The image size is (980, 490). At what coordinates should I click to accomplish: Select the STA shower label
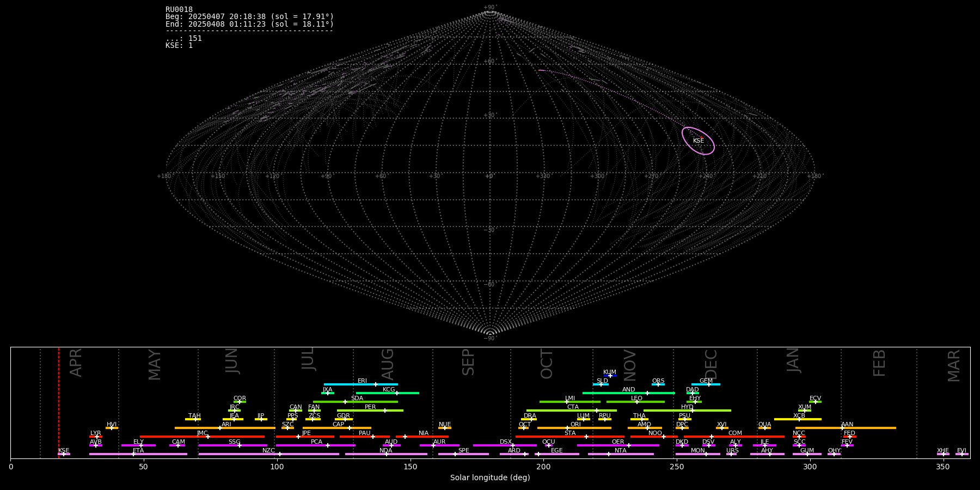coord(570,433)
